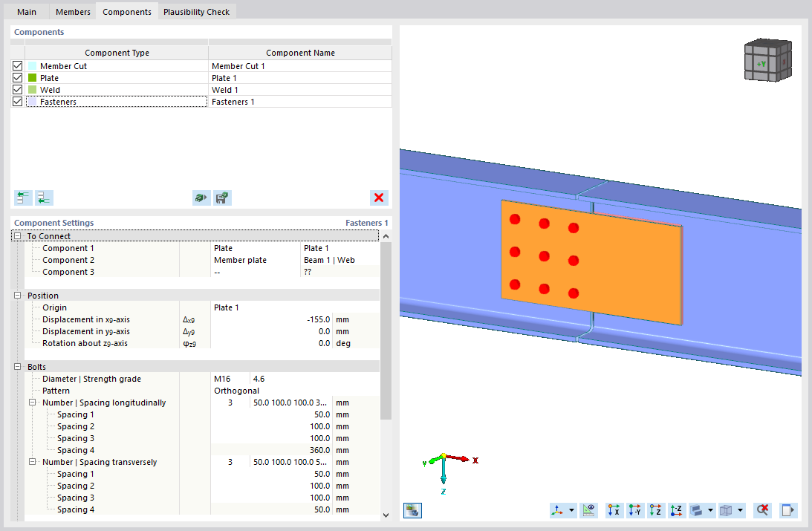Select the view in Z direction icon
Image resolution: width=812 pixels, height=531 pixels.
point(655,510)
